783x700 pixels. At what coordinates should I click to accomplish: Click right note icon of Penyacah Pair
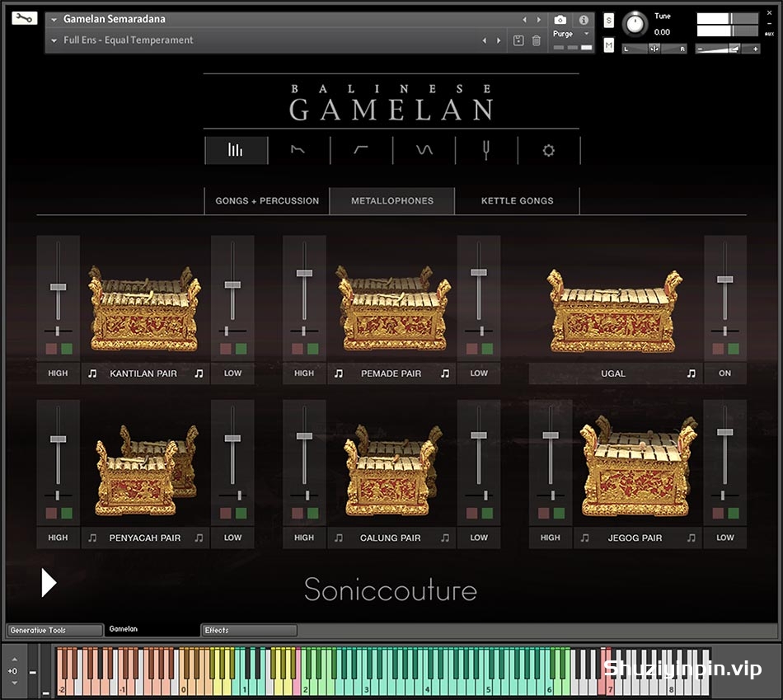199,538
